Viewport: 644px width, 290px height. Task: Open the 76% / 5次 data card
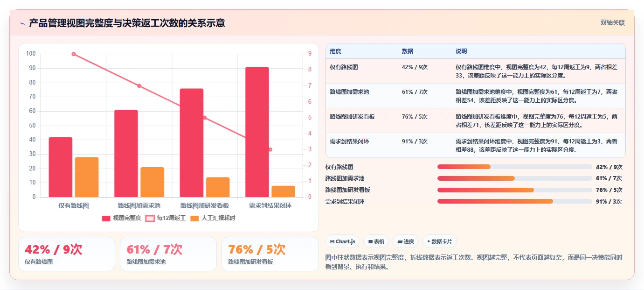[270, 254]
